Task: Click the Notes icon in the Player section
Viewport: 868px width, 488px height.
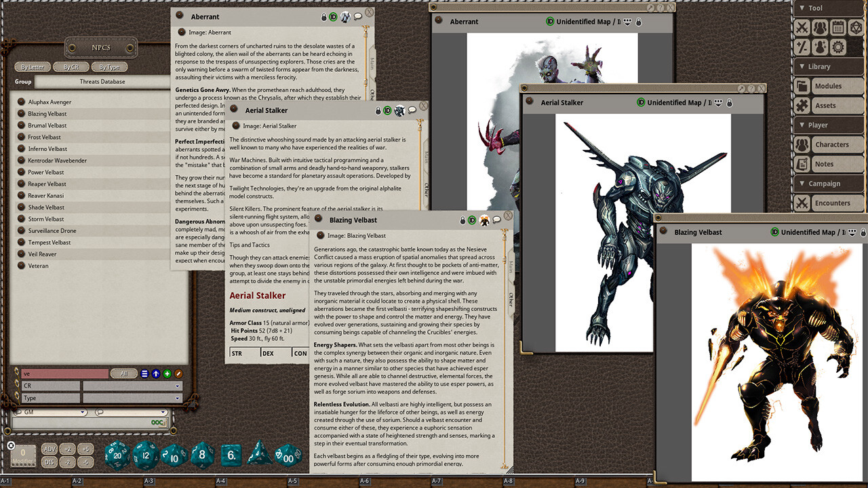Action: tap(802, 163)
